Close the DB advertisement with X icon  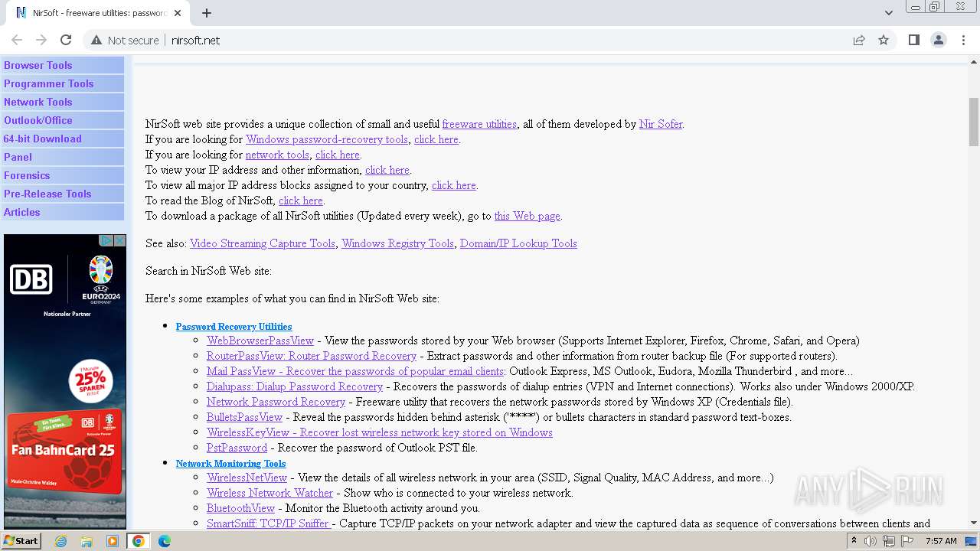pos(119,240)
